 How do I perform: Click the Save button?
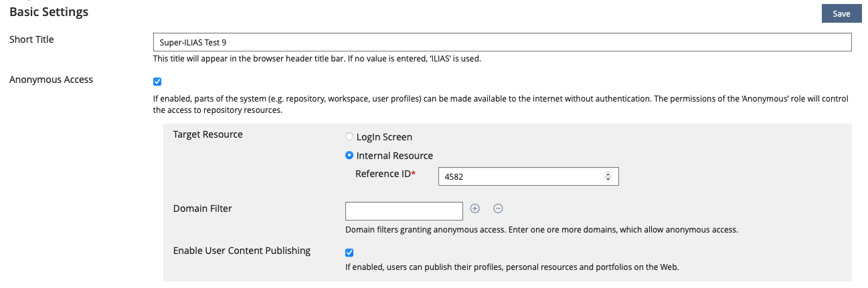(x=841, y=14)
